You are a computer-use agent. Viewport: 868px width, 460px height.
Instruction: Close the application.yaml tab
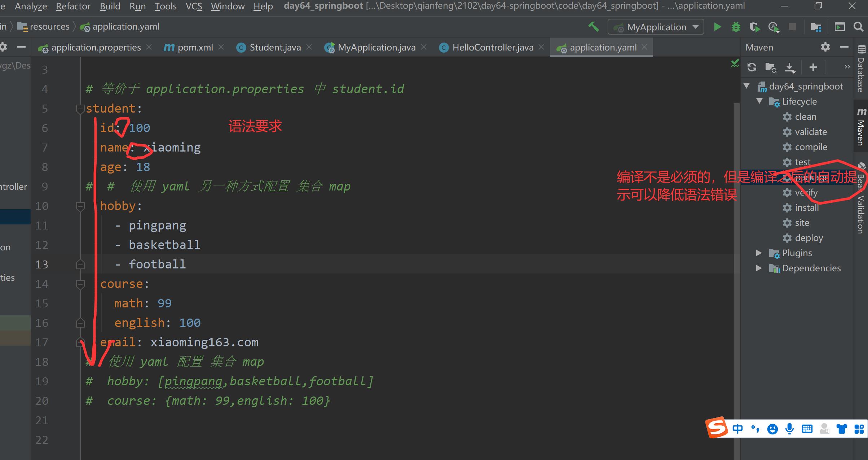[x=645, y=47]
